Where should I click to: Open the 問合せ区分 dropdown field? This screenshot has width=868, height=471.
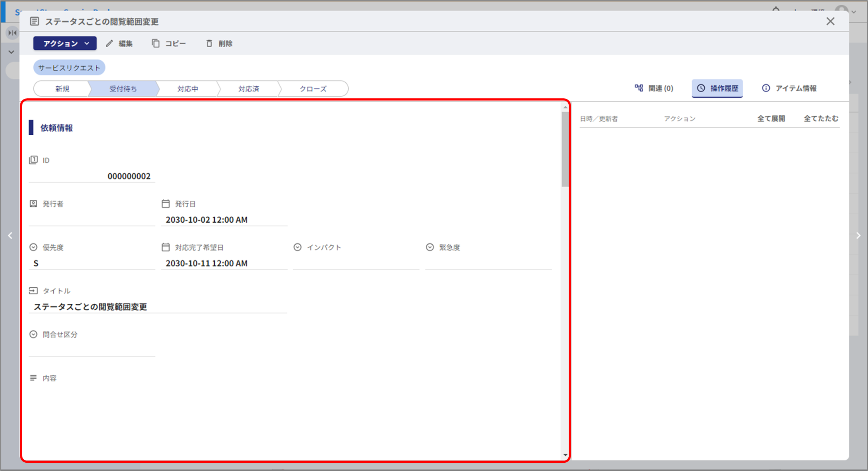click(x=92, y=350)
